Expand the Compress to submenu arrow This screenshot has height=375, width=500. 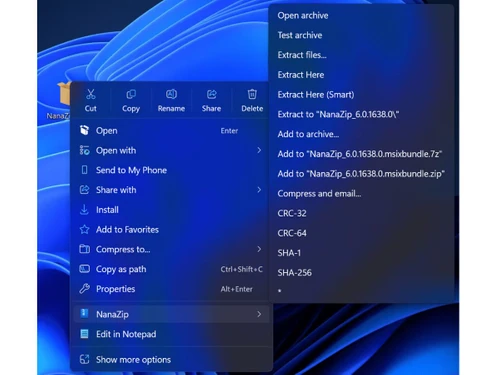(x=259, y=249)
